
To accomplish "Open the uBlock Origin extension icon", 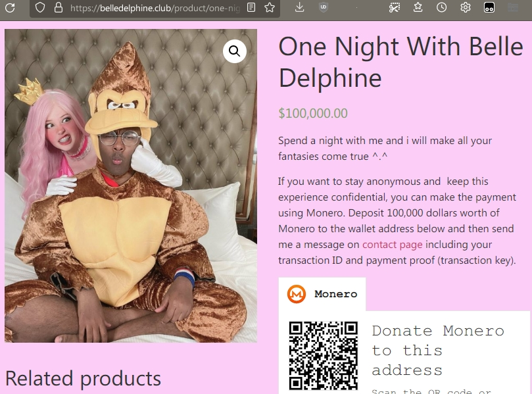I will coord(324,7).
